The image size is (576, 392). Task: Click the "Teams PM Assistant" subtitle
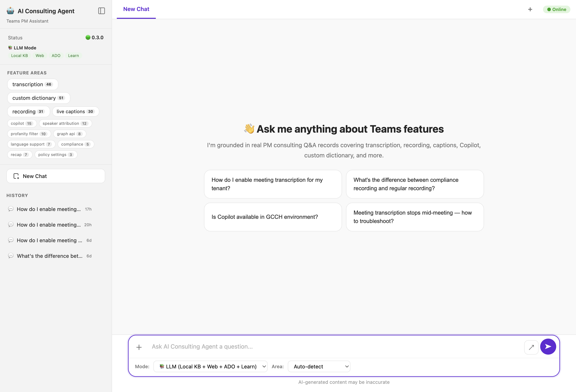pyautogui.click(x=27, y=21)
